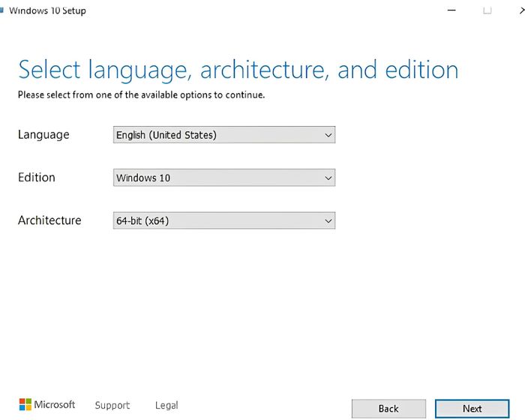Open the Architecture dropdown chevron arrow
This screenshot has height=420, width=525.
point(328,221)
